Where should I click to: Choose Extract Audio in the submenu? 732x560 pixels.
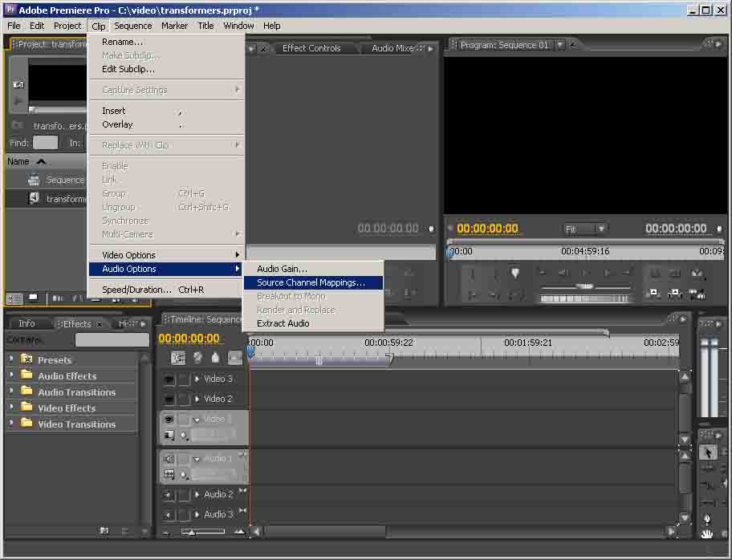(313, 323)
